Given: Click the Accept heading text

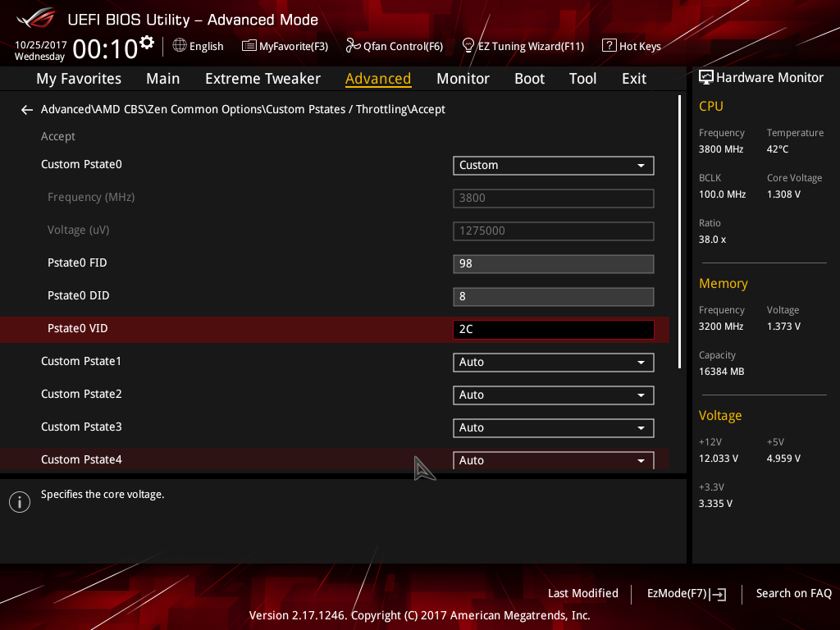Looking at the screenshot, I should 58,137.
